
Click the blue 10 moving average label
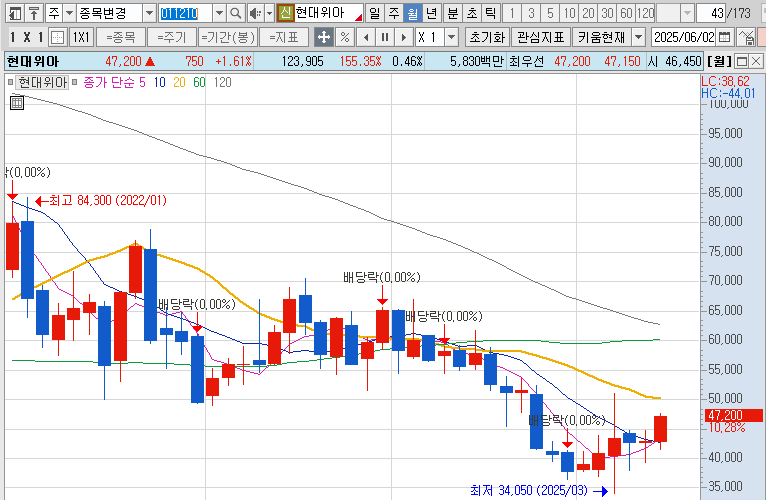[x=159, y=83]
